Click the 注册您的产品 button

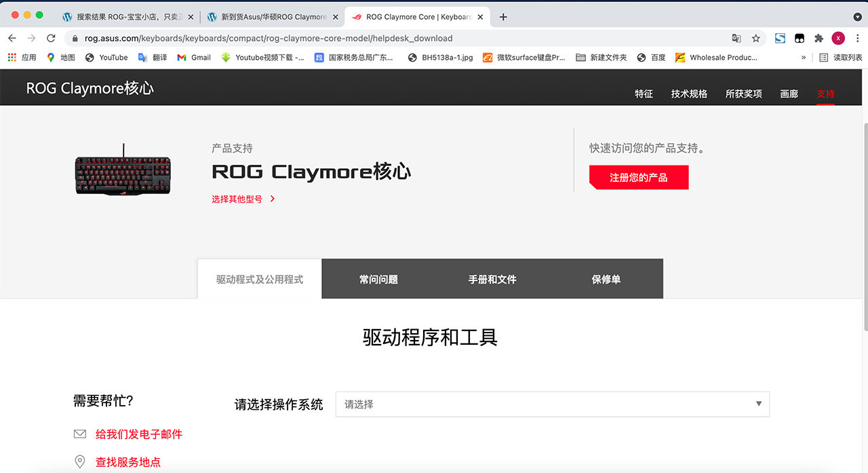[639, 177]
